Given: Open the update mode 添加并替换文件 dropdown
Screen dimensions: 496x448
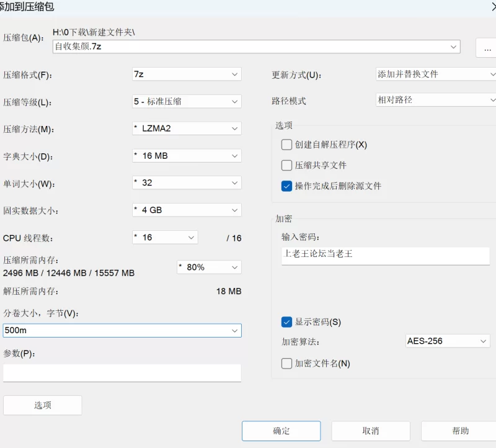Looking at the screenshot, I should pos(436,74).
